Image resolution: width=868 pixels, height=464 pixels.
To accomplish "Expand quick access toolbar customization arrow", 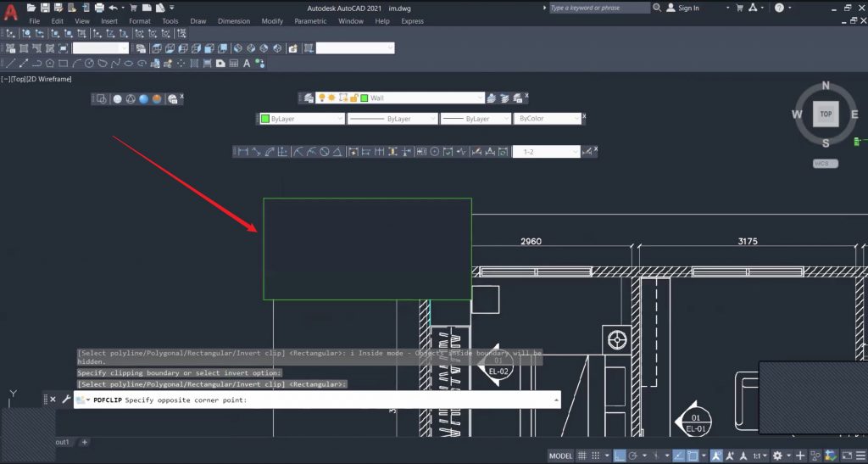I will [x=171, y=8].
